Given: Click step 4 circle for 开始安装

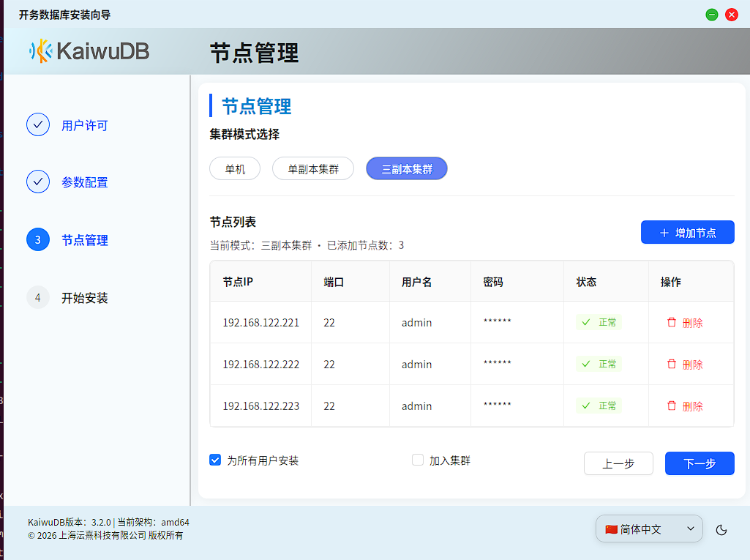Looking at the screenshot, I should [38, 298].
